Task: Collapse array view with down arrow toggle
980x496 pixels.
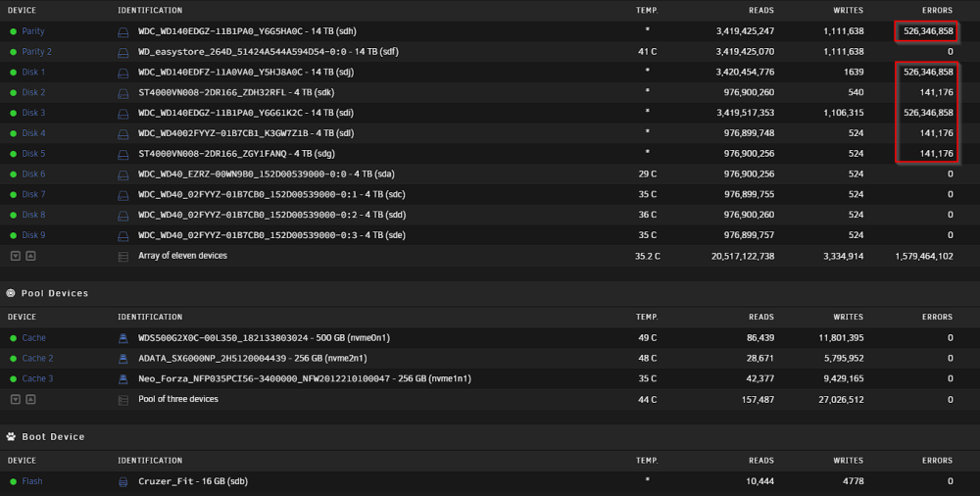Action: click(x=16, y=256)
